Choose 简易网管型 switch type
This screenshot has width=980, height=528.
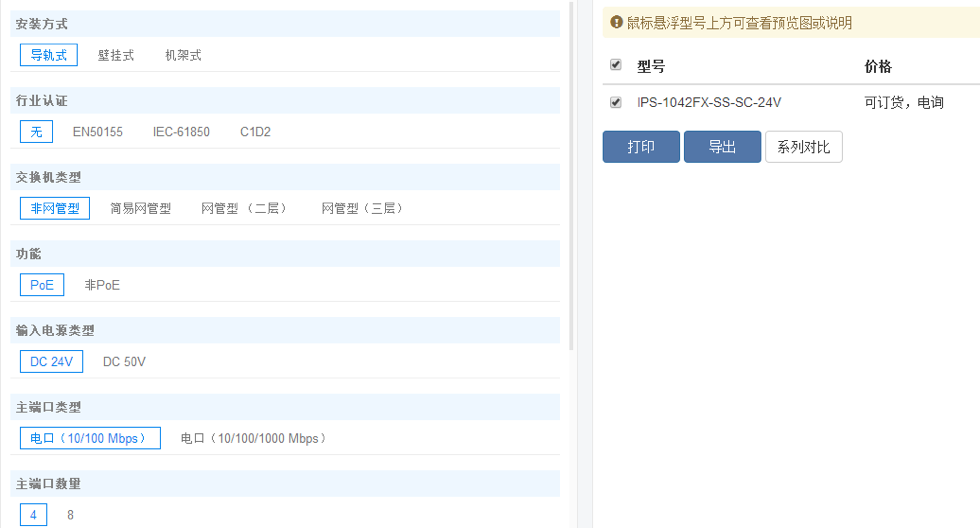point(141,208)
